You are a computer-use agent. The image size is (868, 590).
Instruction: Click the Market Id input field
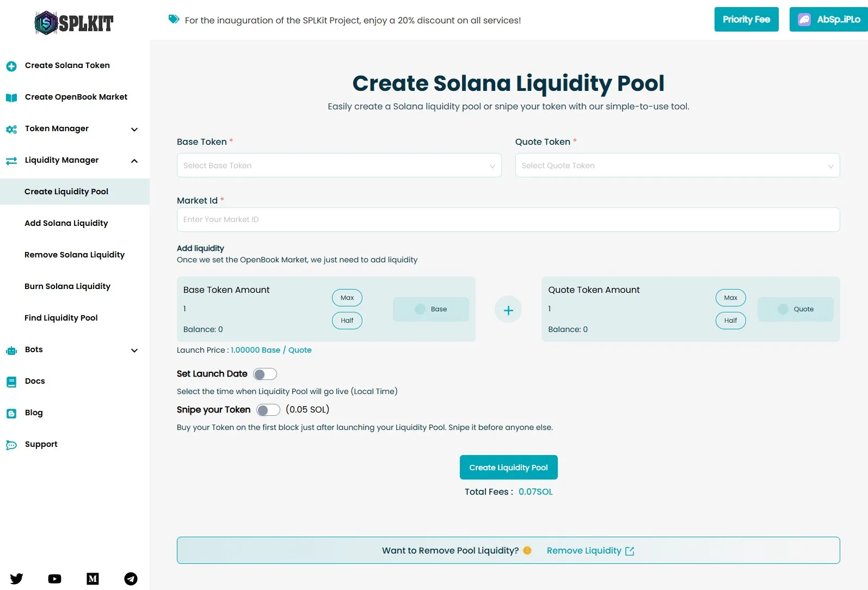(508, 219)
